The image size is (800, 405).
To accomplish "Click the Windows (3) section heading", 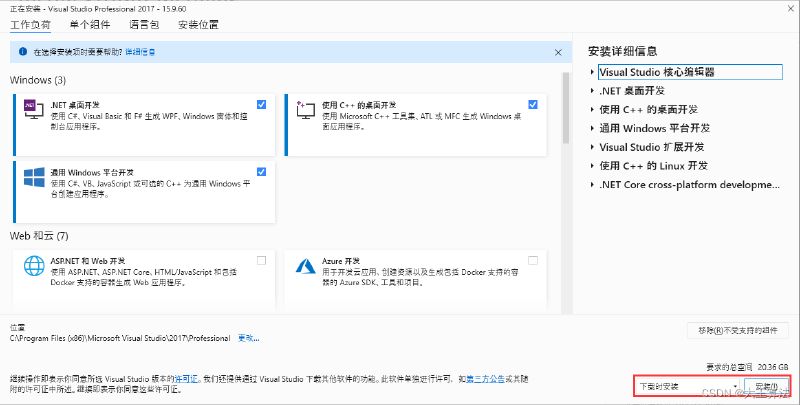I will pyautogui.click(x=38, y=80).
